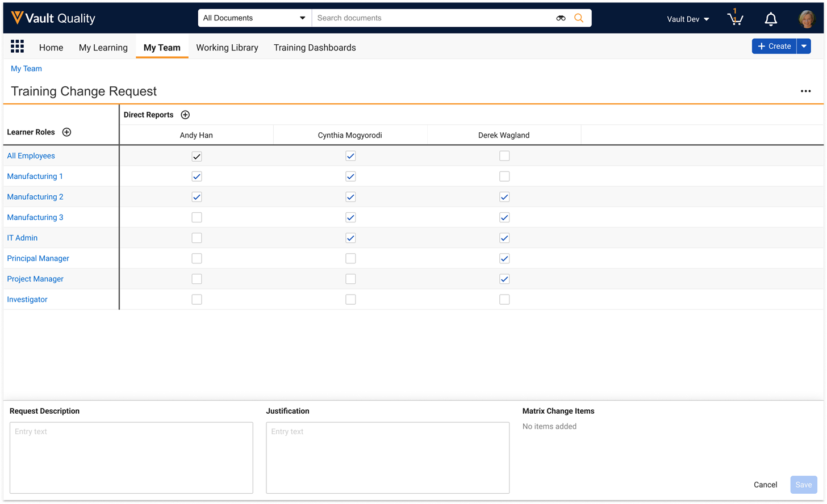The height and width of the screenshot is (504, 827).
Task: Uncheck All Employees for Andy Han
Action: [197, 156]
